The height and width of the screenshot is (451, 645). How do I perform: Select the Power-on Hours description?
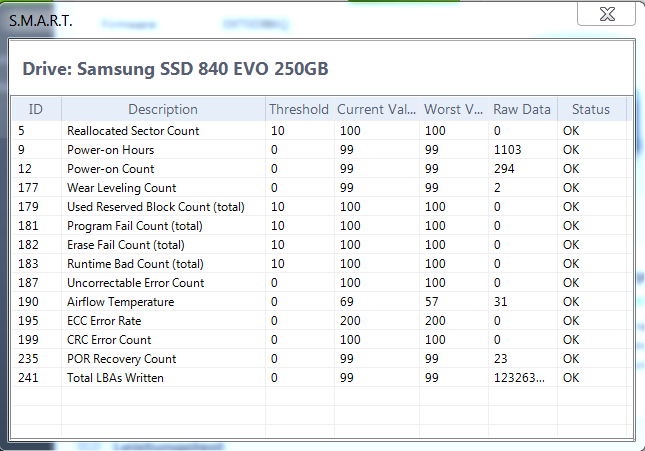point(111,150)
